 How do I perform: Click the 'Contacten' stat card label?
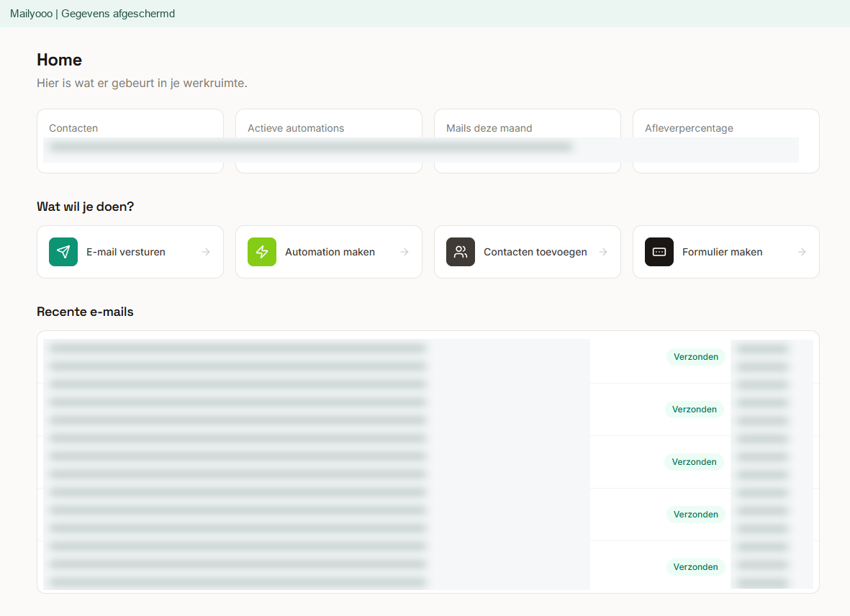pyautogui.click(x=73, y=128)
